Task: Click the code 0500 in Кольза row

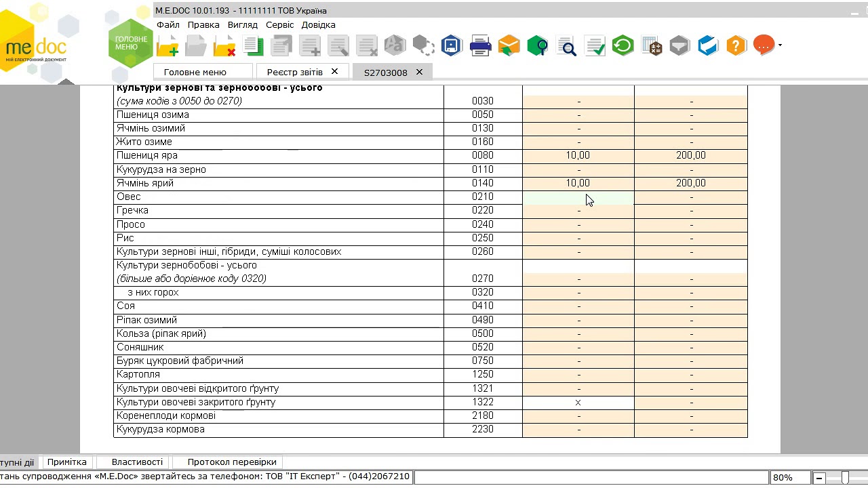Action: pyautogui.click(x=483, y=333)
